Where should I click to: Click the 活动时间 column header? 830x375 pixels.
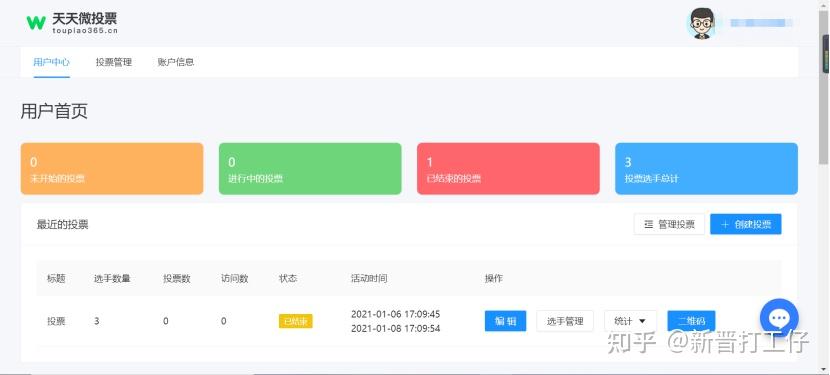click(369, 278)
